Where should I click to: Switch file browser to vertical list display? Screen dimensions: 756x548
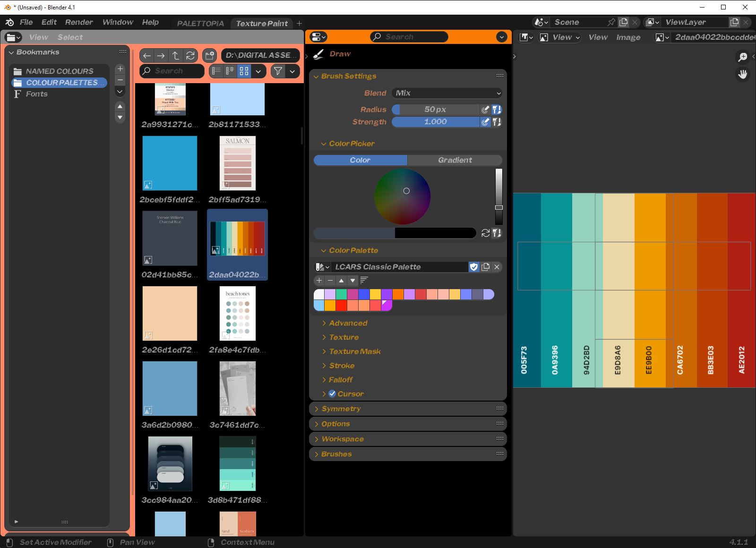click(x=216, y=71)
